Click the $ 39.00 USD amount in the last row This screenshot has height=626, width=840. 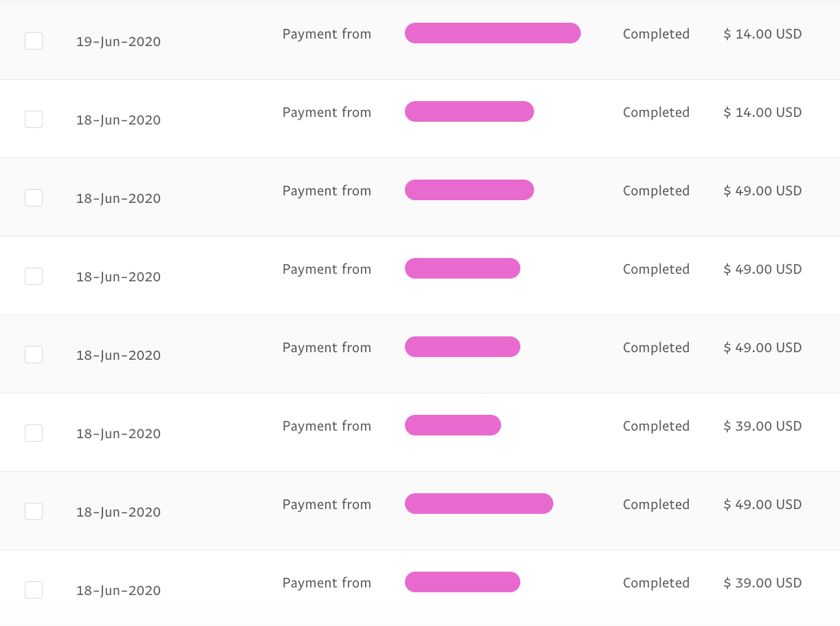coord(762,583)
